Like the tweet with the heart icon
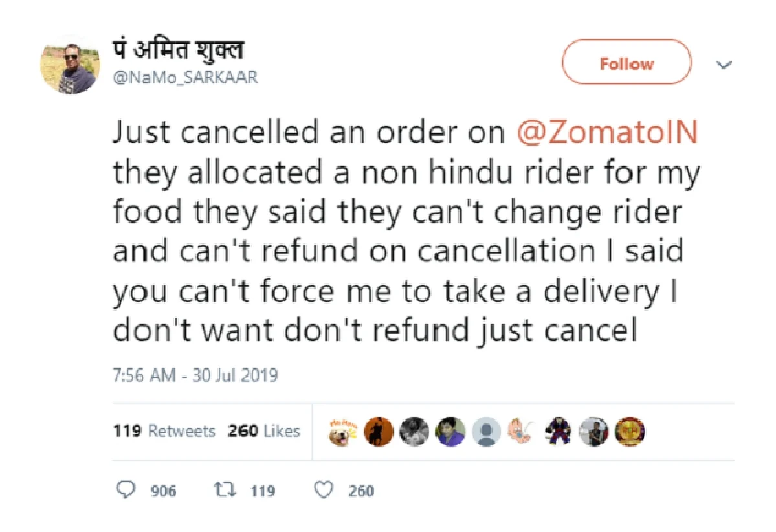Image resolution: width=776 pixels, height=532 pixels. 324,490
